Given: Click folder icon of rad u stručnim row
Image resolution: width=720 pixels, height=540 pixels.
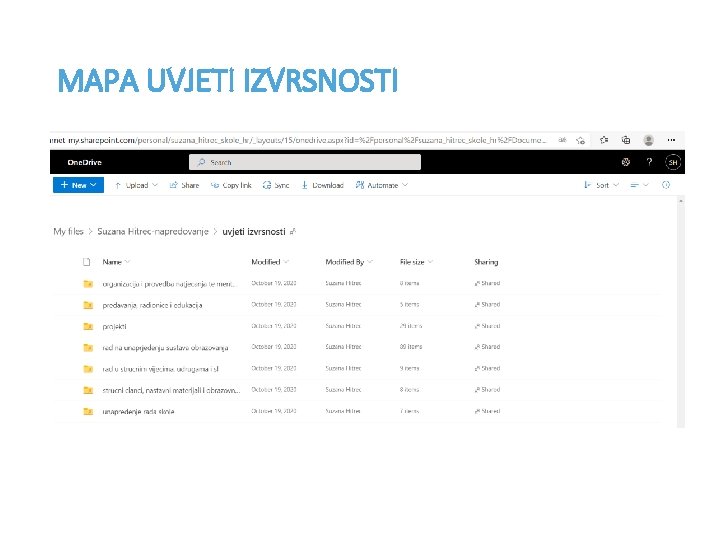Looking at the screenshot, I should (x=88, y=369).
